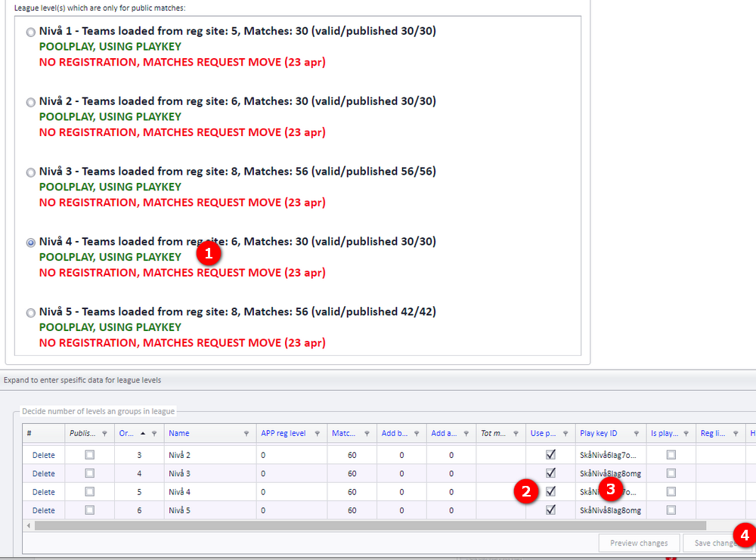Edit Play key ID cell for Nivå 5

click(x=610, y=510)
